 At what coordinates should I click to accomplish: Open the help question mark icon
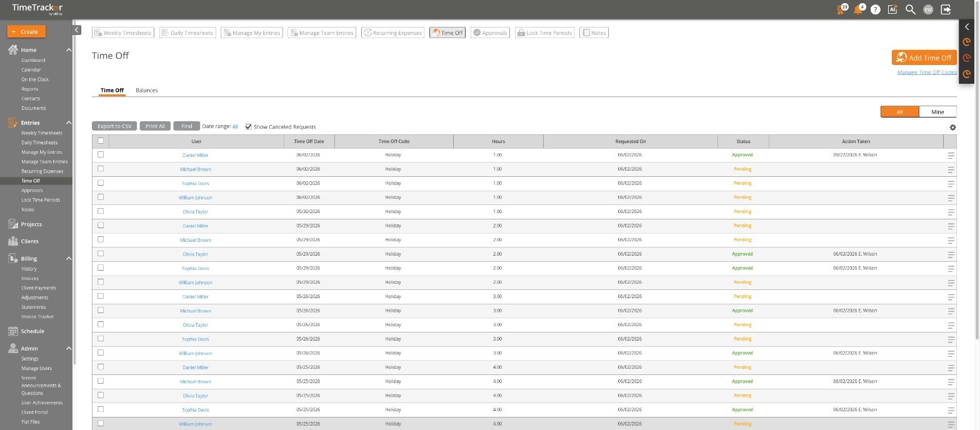pos(876,9)
